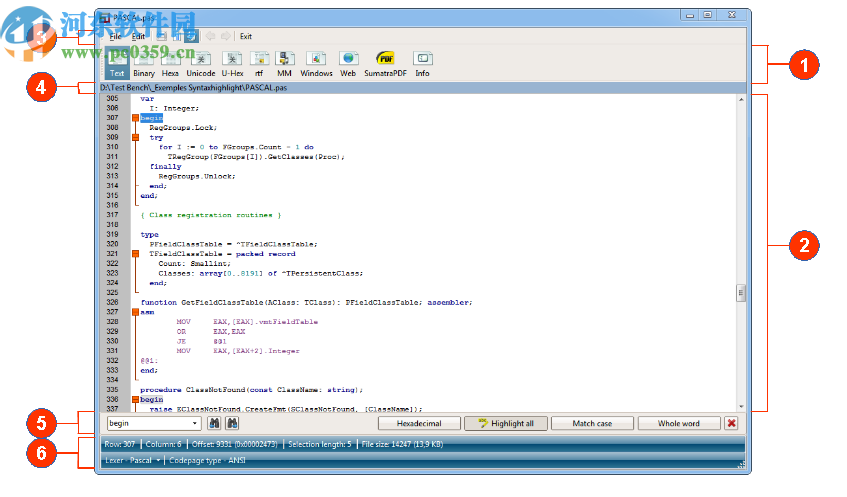Click the Exit button in toolbar
Image resolution: width=847 pixels, height=497 pixels.
(x=245, y=36)
